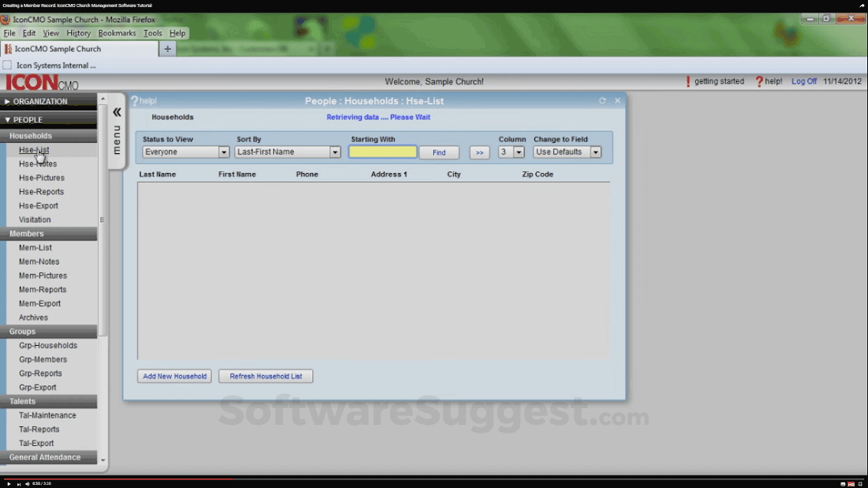
Task: Select Hse-Pictures in the side menu
Action: coord(42,178)
